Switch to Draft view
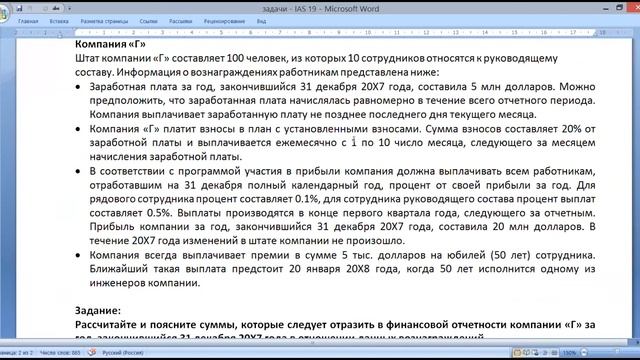This screenshot has height=360, width=640. tap(554, 353)
